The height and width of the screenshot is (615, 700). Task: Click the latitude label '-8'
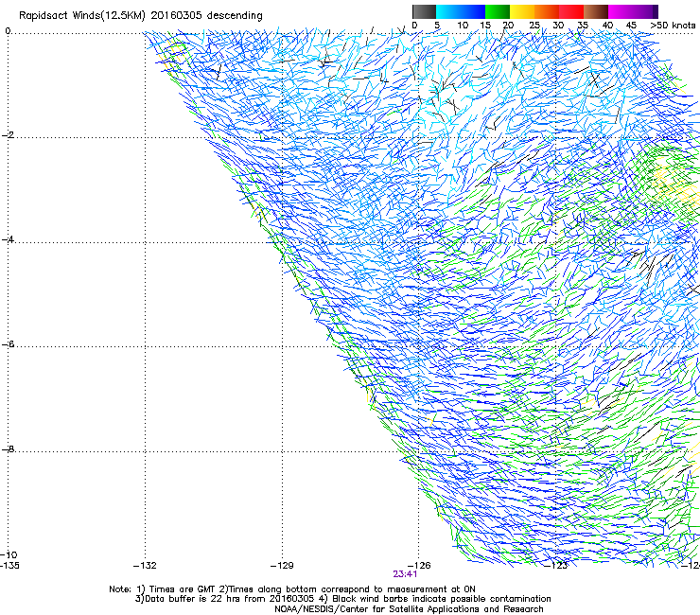8,448
